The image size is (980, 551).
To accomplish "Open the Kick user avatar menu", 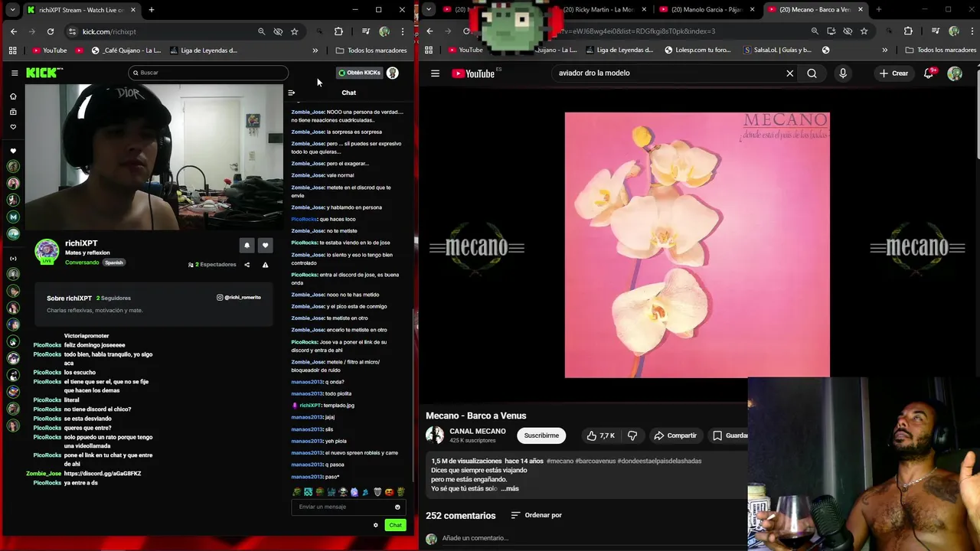I will [x=393, y=73].
